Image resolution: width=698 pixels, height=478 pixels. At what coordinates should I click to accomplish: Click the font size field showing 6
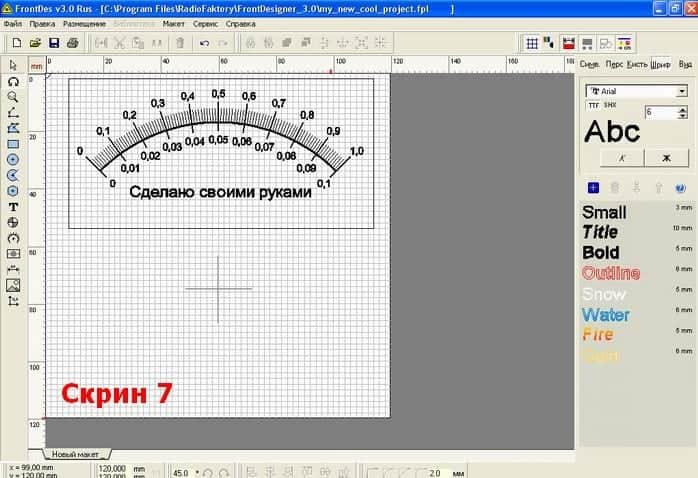(661, 112)
